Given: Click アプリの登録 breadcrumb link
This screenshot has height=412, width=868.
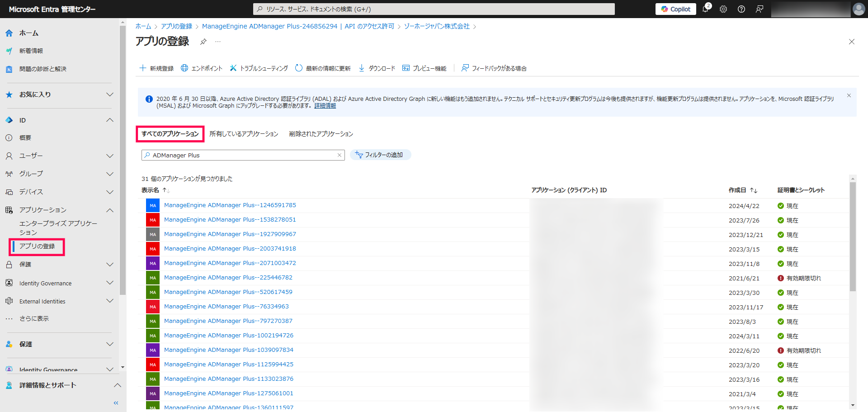Looking at the screenshot, I should point(177,26).
